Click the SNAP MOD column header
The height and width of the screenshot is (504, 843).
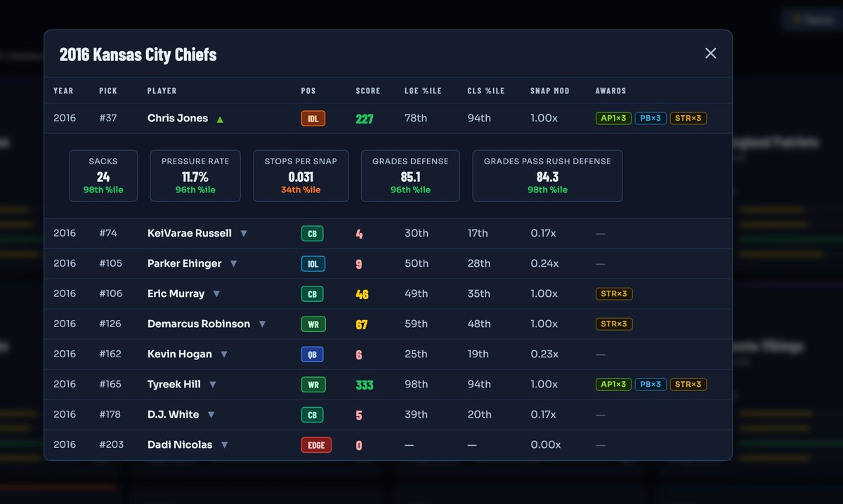tap(550, 91)
